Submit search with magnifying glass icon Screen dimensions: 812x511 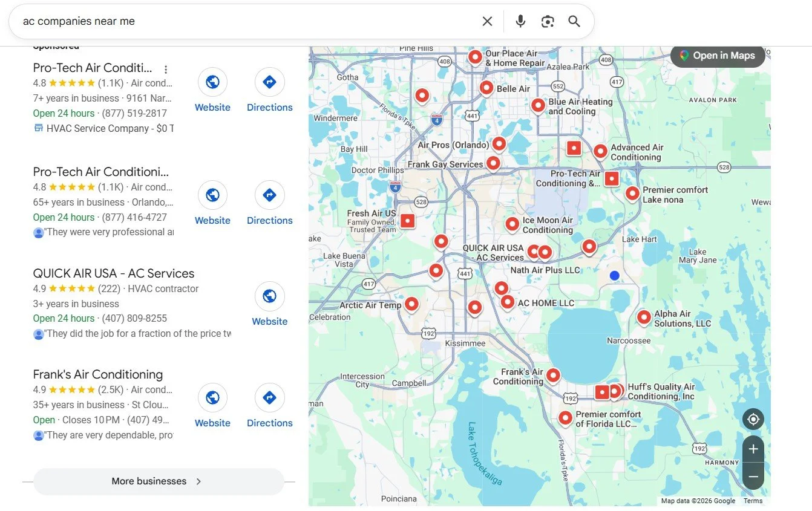tap(574, 21)
